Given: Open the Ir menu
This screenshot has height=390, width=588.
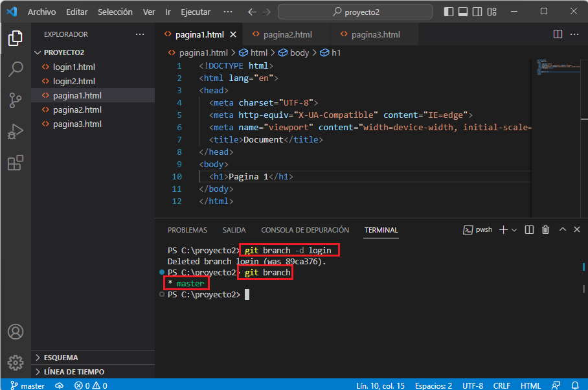Looking at the screenshot, I should pyautogui.click(x=168, y=12).
